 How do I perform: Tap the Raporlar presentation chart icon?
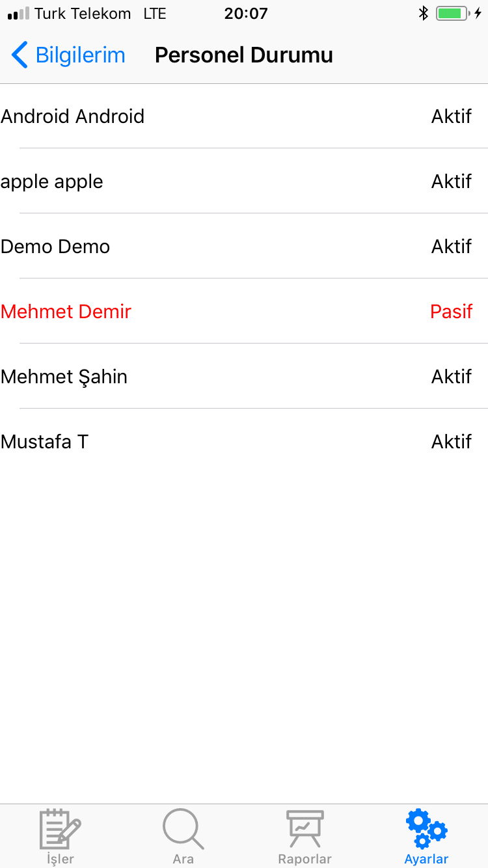pos(305,828)
